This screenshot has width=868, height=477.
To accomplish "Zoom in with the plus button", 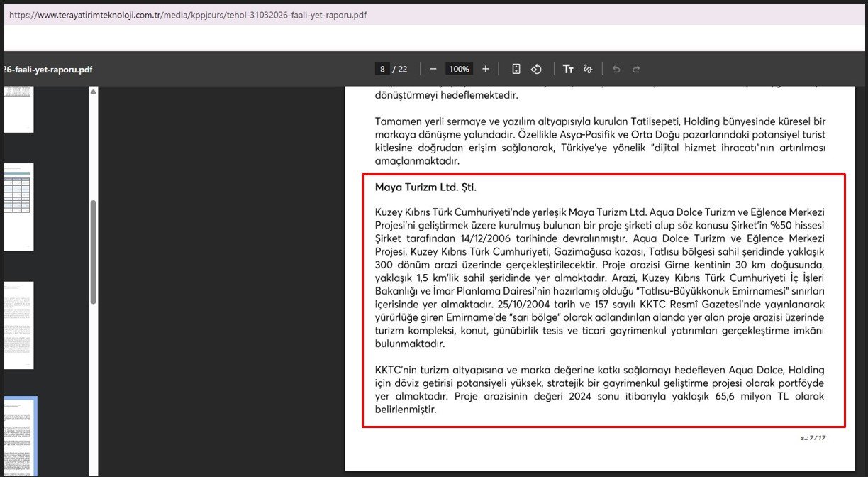I will click(x=485, y=69).
